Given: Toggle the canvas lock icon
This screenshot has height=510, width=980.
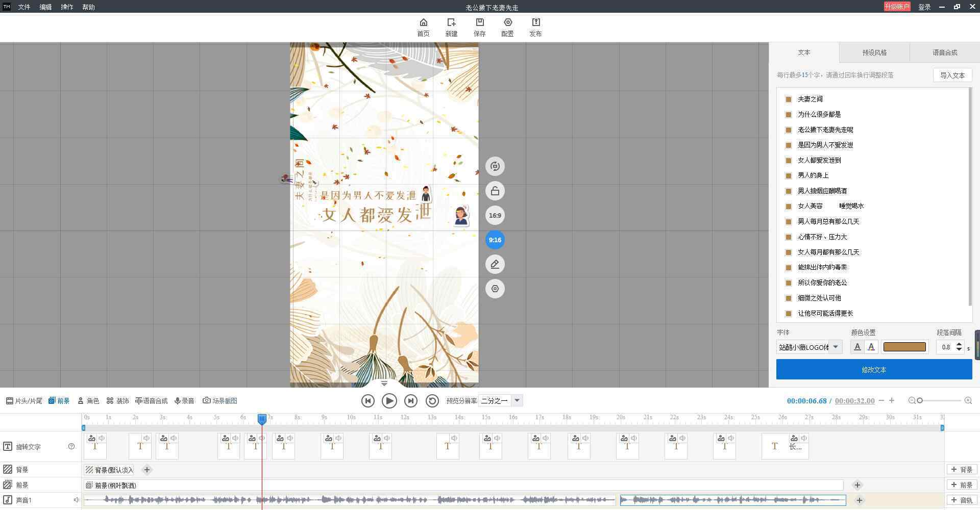Looking at the screenshot, I should tap(495, 191).
